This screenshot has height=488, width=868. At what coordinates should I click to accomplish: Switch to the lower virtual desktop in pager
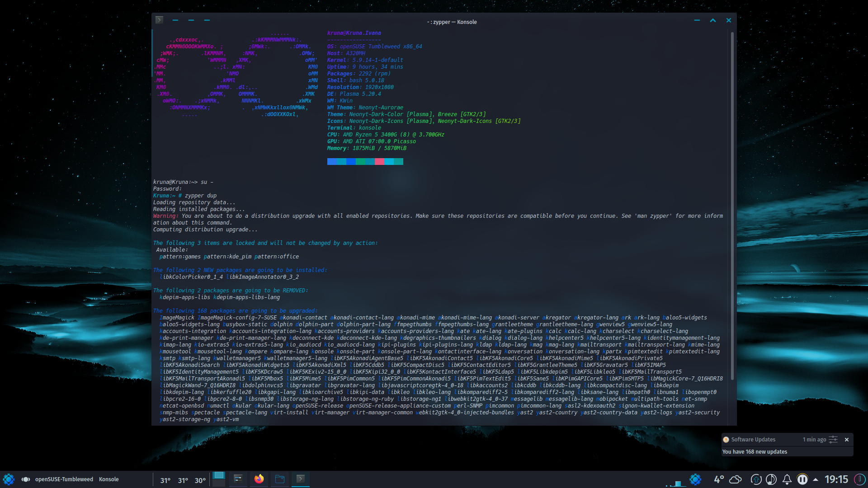point(219,483)
